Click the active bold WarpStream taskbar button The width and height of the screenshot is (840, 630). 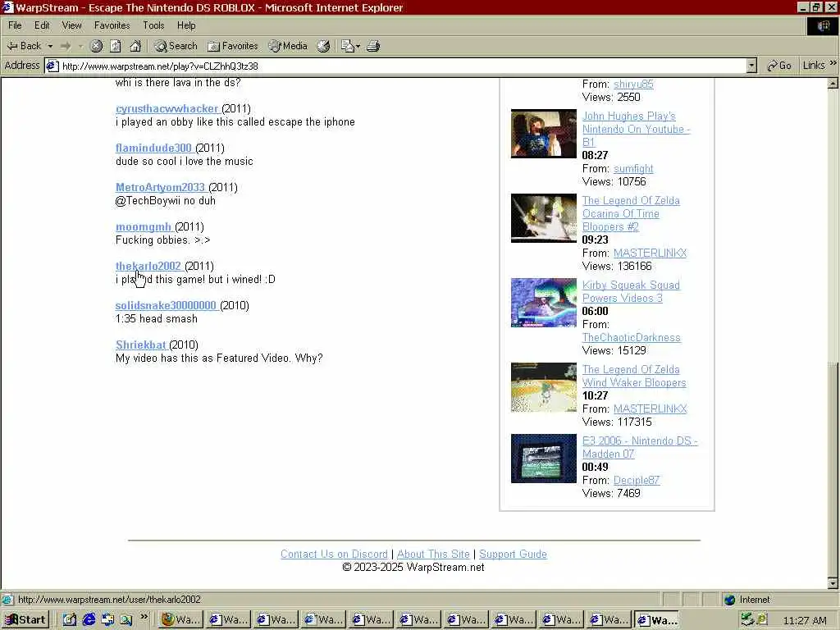click(657, 620)
